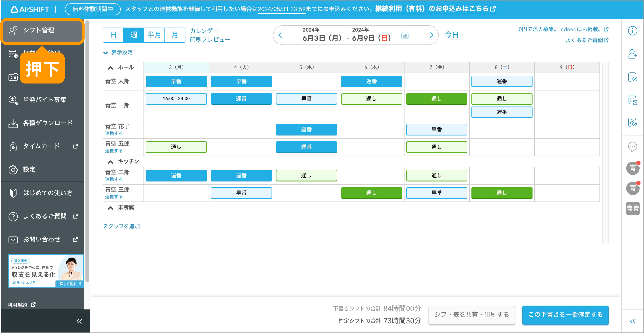Click the タイムカード external link icon
Image resolution: width=644 pixels, height=333 pixels.
(76, 146)
